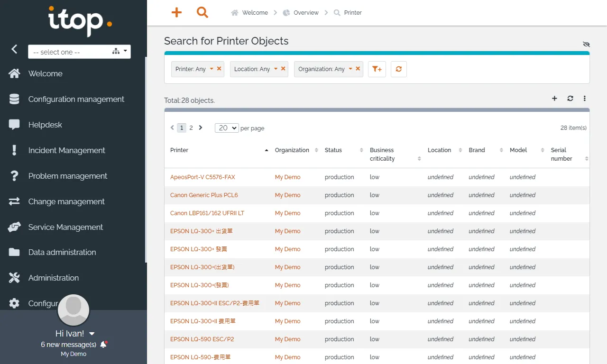Click the Data administration folder icon
The width and height of the screenshot is (607, 364).
[x=14, y=252]
